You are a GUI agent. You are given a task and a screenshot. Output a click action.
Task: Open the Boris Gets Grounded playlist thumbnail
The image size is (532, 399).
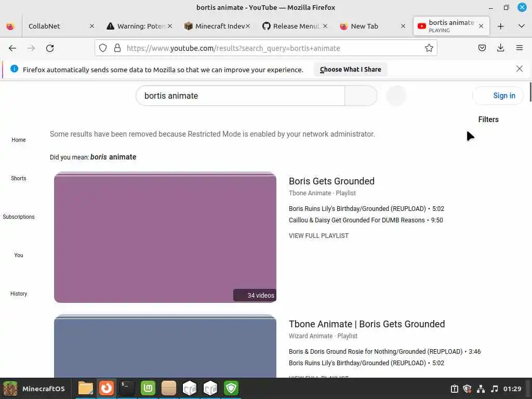(165, 237)
